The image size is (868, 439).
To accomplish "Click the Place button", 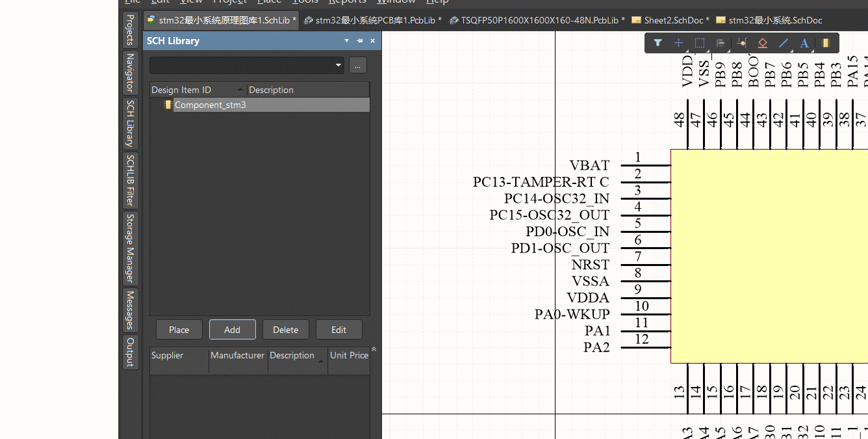I will pos(179,330).
